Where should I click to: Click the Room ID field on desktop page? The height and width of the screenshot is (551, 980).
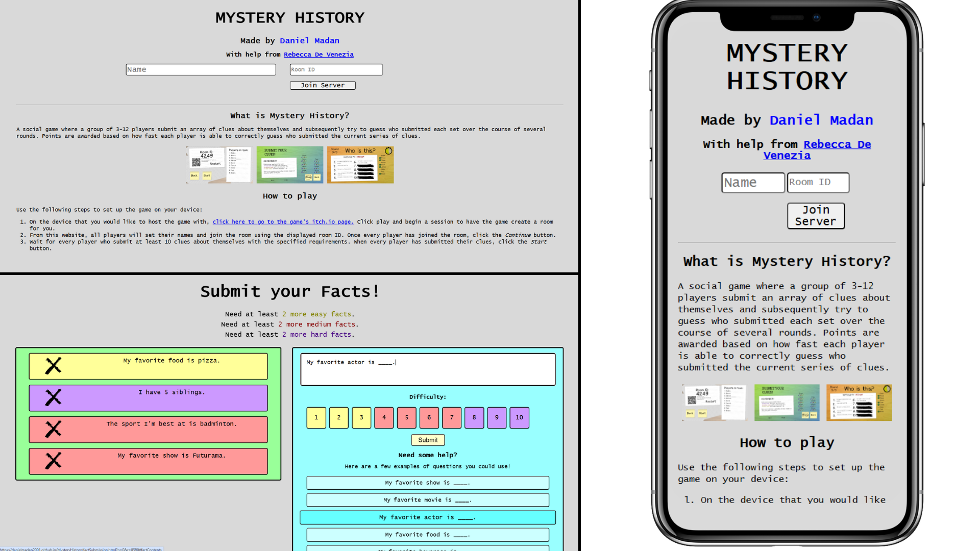pyautogui.click(x=336, y=69)
